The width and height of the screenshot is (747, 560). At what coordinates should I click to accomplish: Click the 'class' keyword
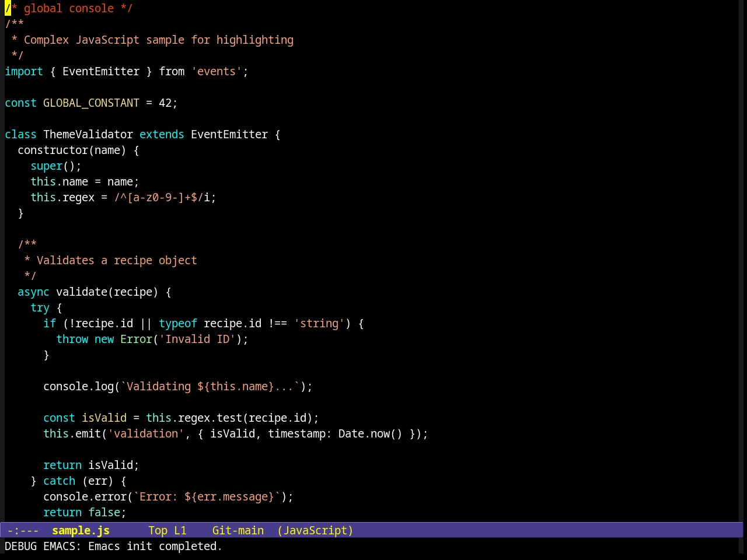coord(20,134)
